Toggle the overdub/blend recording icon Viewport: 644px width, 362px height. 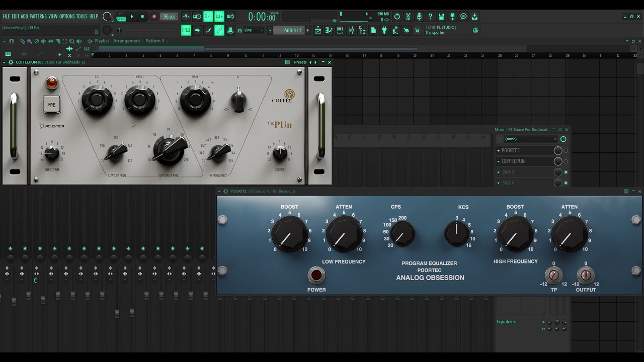point(219,17)
